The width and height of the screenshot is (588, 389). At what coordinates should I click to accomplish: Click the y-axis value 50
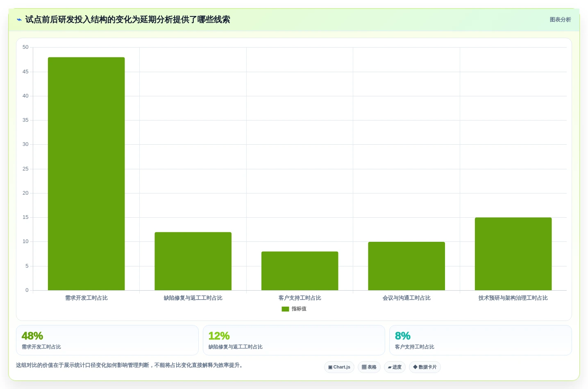point(25,47)
